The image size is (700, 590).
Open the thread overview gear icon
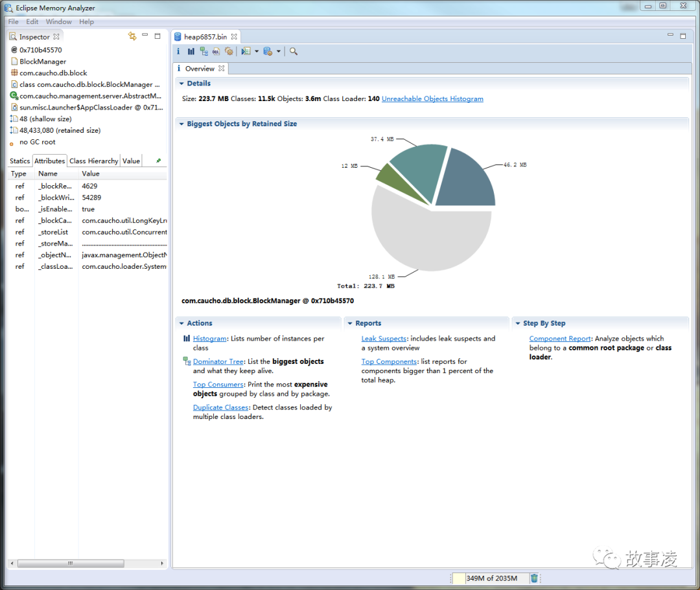229,51
